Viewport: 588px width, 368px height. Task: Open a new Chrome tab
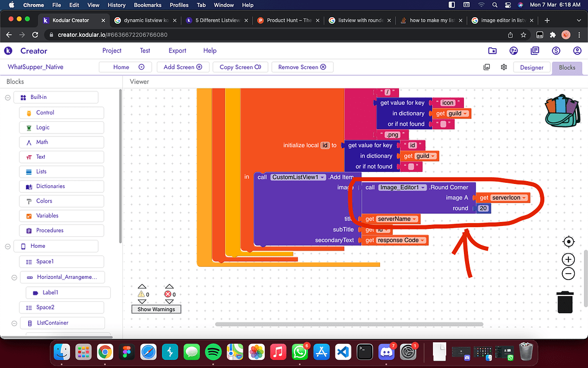coord(547,20)
